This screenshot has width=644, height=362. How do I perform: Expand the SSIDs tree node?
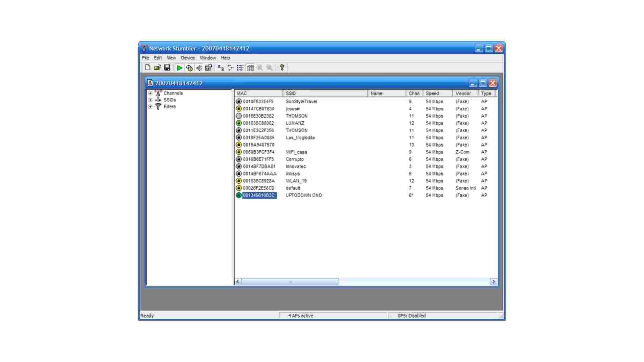click(x=150, y=100)
